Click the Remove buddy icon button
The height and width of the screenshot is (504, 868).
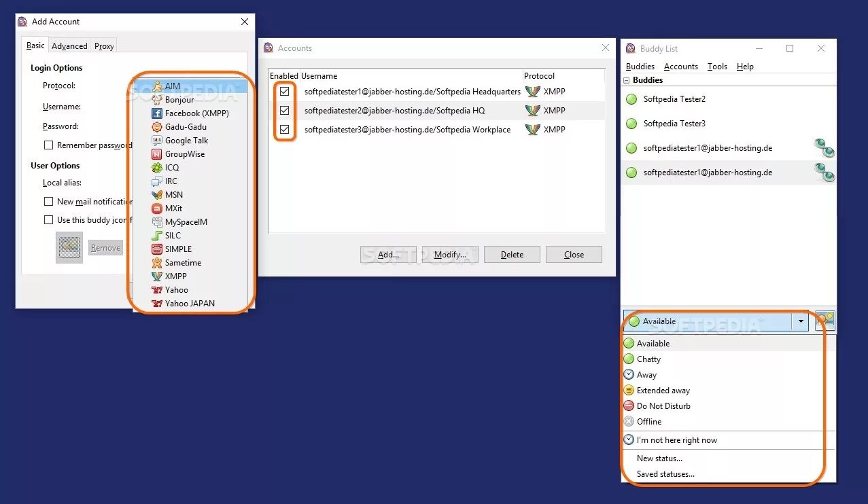pos(105,248)
